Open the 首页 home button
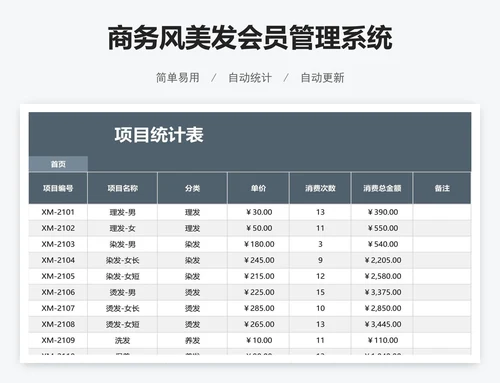Viewport: 500px width, 383px height. coord(58,164)
